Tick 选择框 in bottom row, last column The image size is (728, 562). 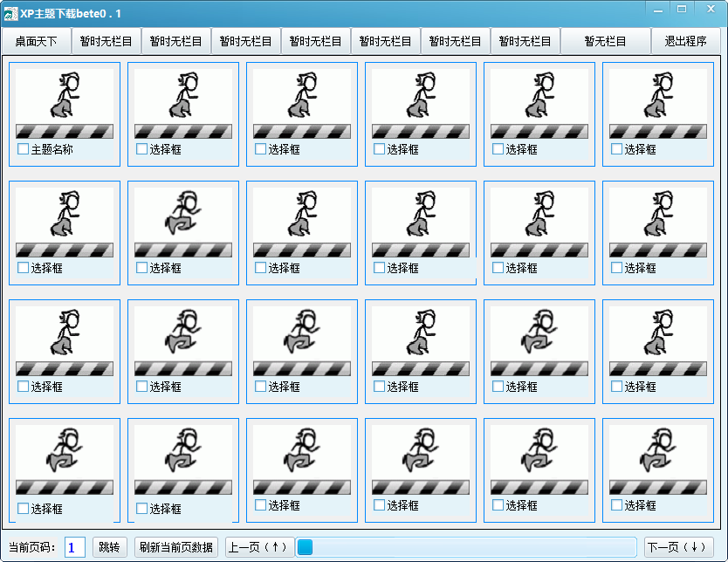click(x=616, y=505)
